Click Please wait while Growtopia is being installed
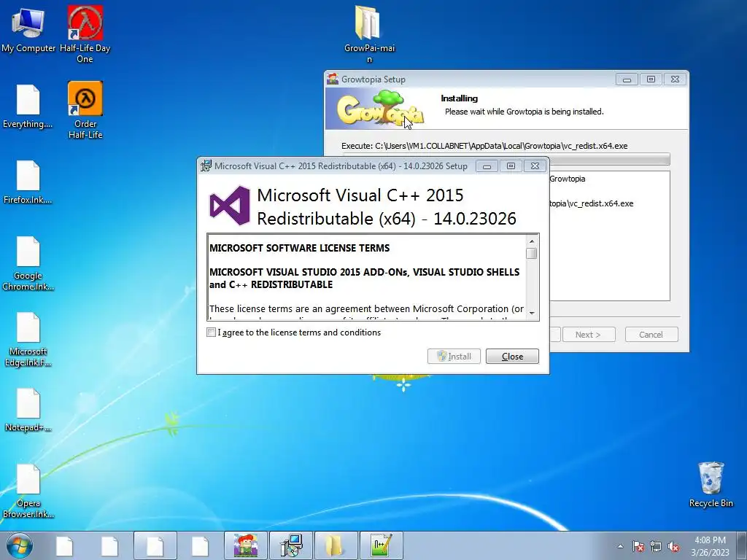 point(524,112)
